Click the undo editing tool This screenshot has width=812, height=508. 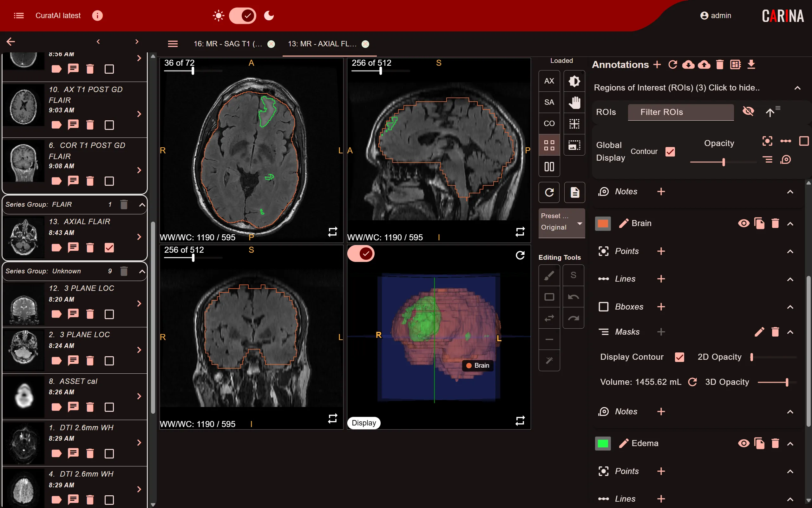tap(573, 297)
